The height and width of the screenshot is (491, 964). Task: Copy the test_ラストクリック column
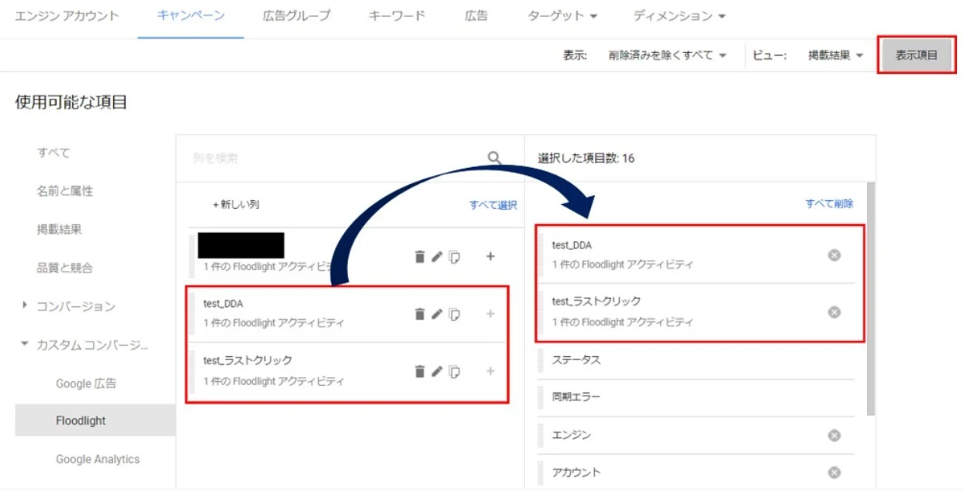pyautogui.click(x=454, y=372)
